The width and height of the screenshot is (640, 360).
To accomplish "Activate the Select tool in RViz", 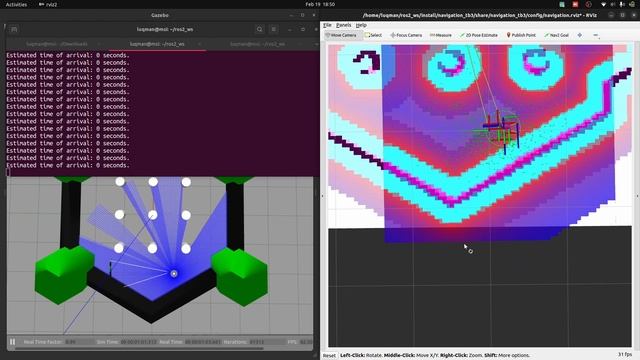I will coord(373,36).
